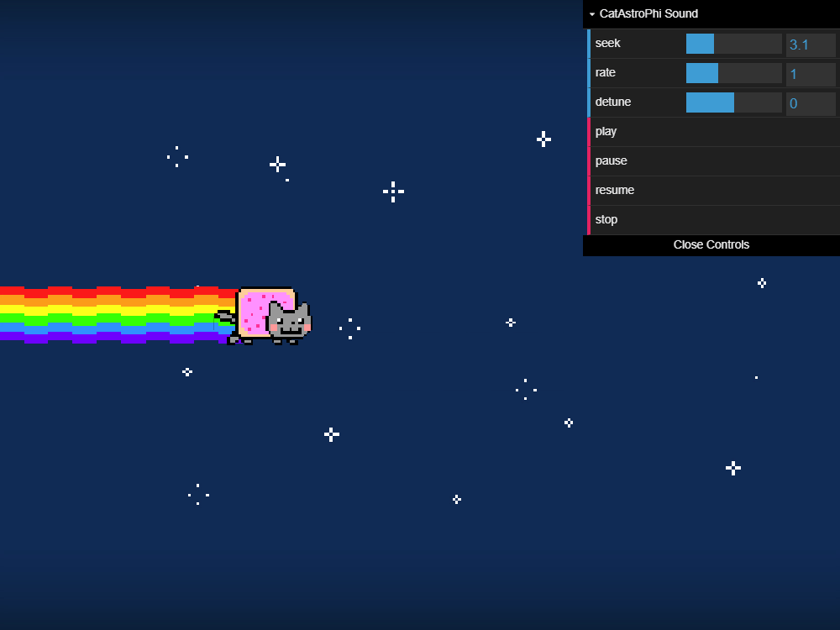Click the detune slider bar
The image size is (840, 630).
[733, 102]
